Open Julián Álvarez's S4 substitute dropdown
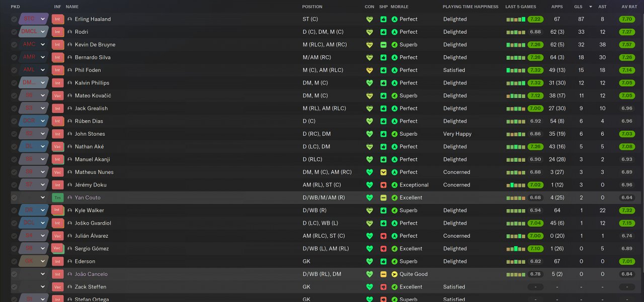644x302 pixels. (43, 236)
